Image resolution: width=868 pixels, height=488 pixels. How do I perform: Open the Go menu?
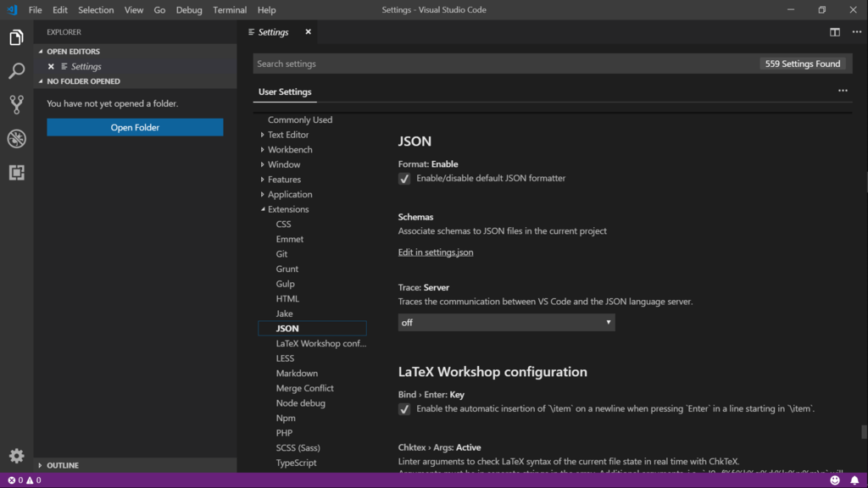(159, 10)
